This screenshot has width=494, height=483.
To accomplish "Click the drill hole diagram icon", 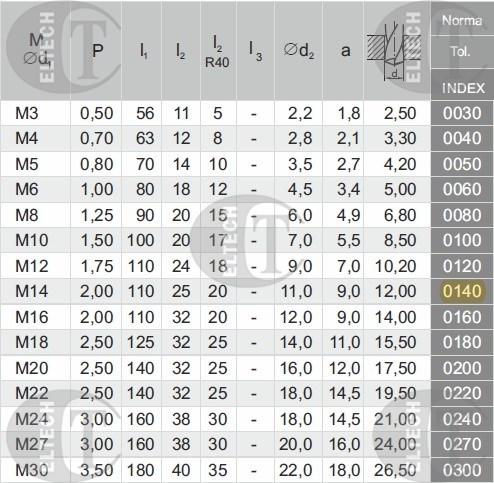I will click(394, 51).
